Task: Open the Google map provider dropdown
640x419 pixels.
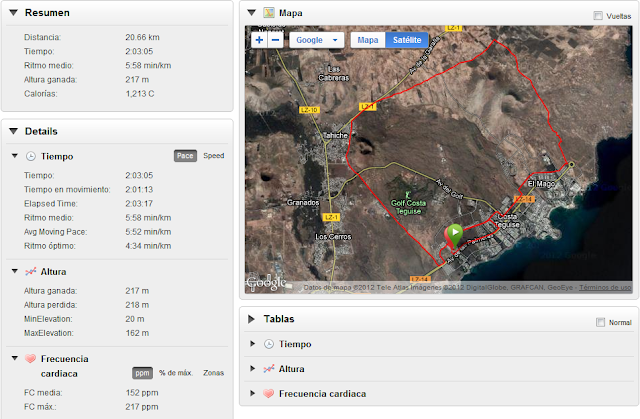Action: click(317, 40)
